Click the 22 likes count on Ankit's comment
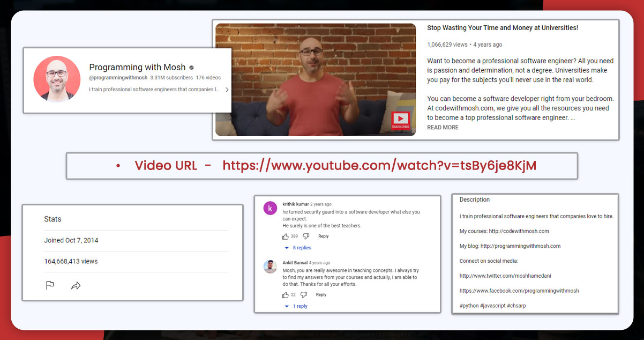 pyautogui.click(x=293, y=295)
